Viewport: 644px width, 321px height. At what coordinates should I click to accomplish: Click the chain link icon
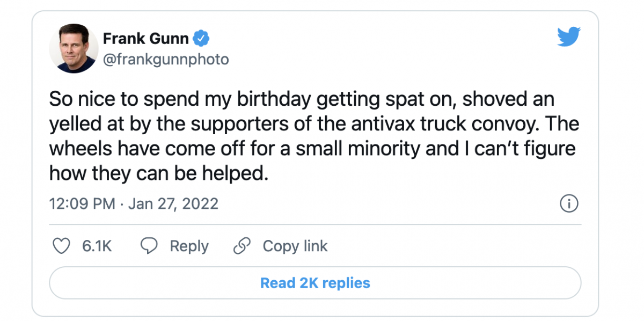pos(243,246)
